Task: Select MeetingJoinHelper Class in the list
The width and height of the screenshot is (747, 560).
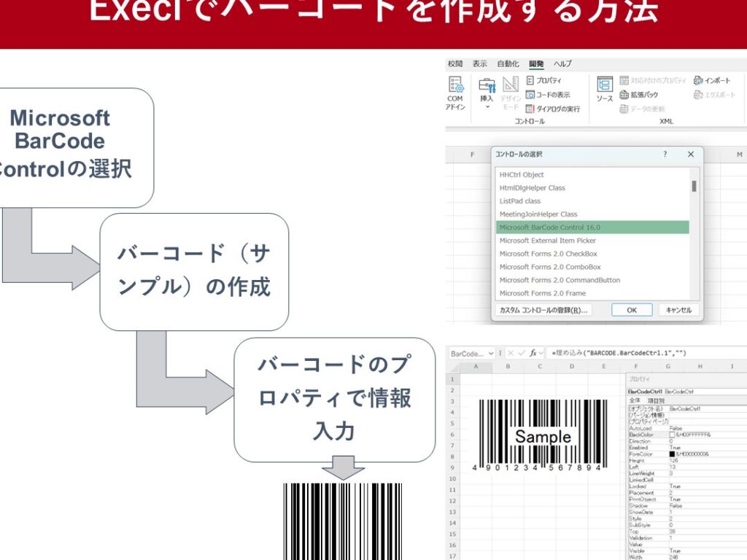Action: coord(592,214)
